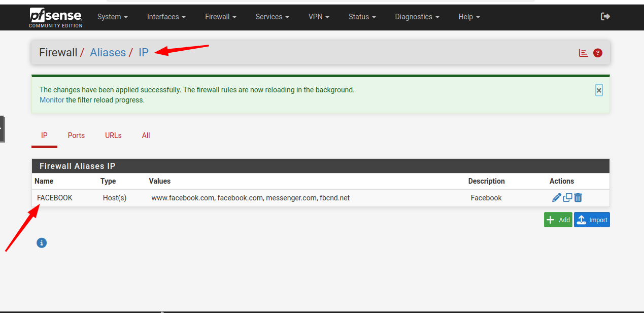Image resolution: width=644 pixels, height=313 pixels.
Task: Click the blue info icon
Action: pos(42,243)
